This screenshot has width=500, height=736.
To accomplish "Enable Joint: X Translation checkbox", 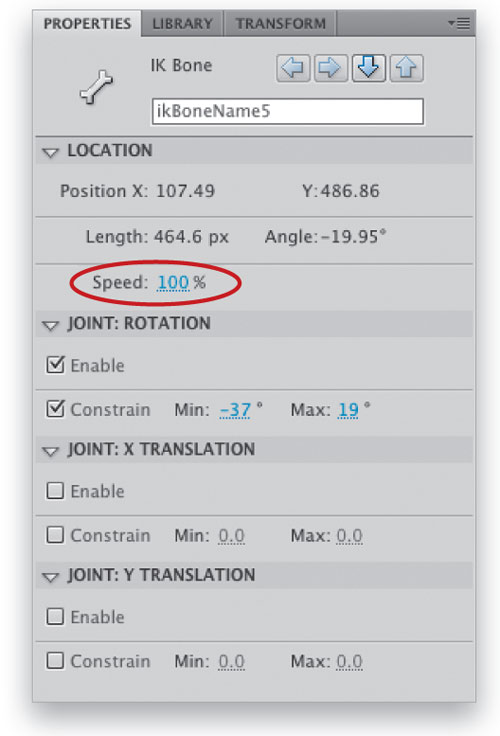I will 55,491.
